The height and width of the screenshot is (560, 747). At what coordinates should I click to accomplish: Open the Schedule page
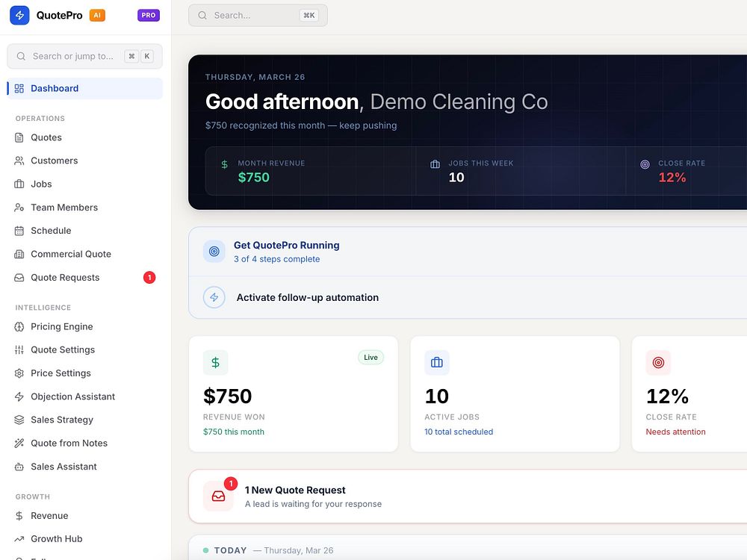[x=85, y=231]
